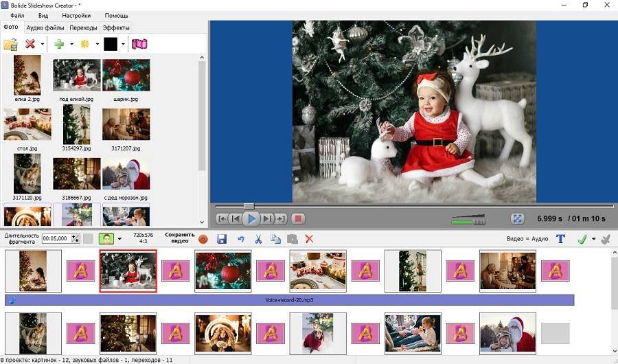
Task: Click the red X delete icon in timeline toolbar
Action: click(309, 239)
